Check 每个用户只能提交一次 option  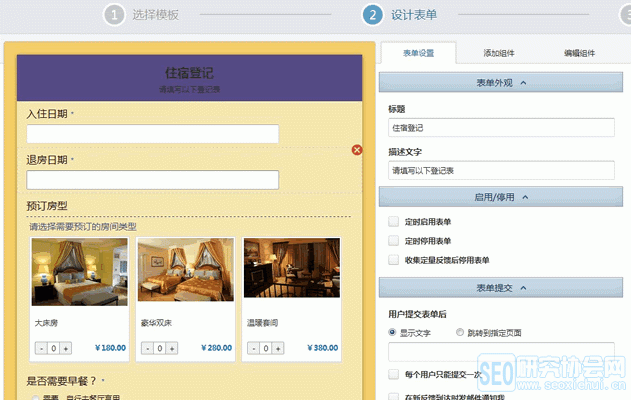pos(393,375)
